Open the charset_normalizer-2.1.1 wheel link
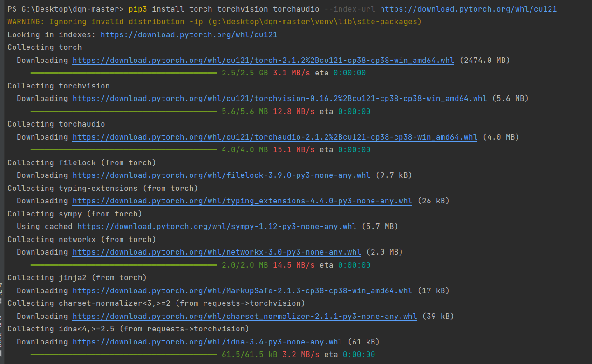This screenshot has height=364, width=592. coord(245,316)
